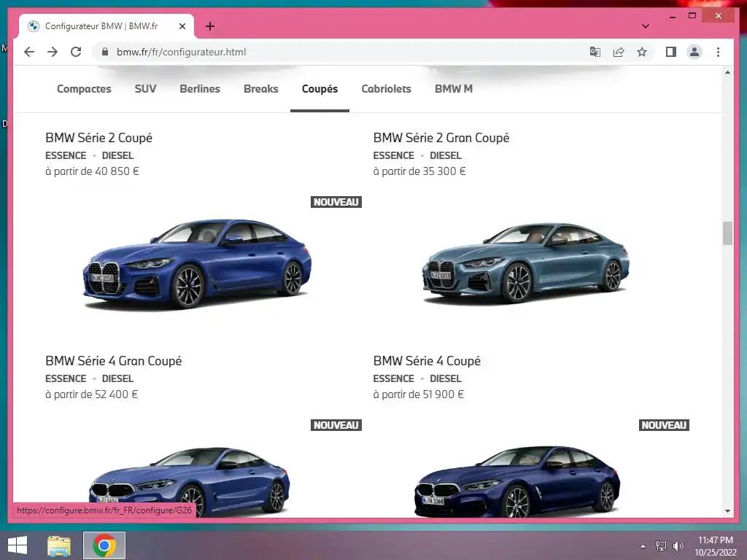Share this page via share icon
747x560 pixels.
click(619, 52)
